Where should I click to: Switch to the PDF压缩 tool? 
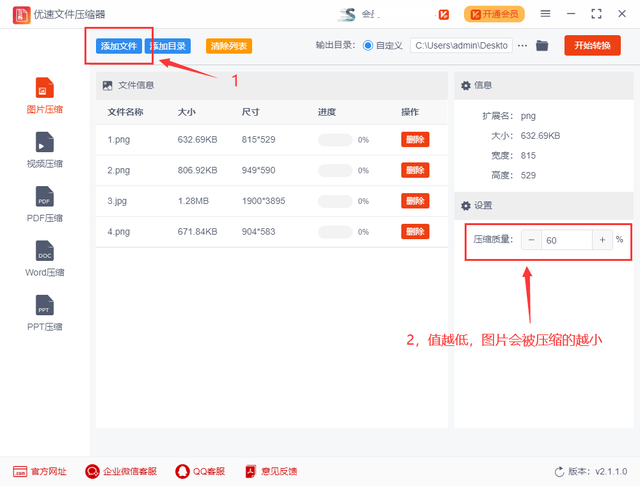pyautogui.click(x=44, y=196)
